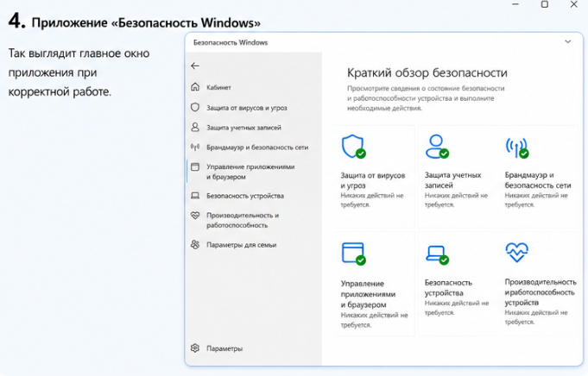Open the large heart health tile icon

(x=516, y=253)
